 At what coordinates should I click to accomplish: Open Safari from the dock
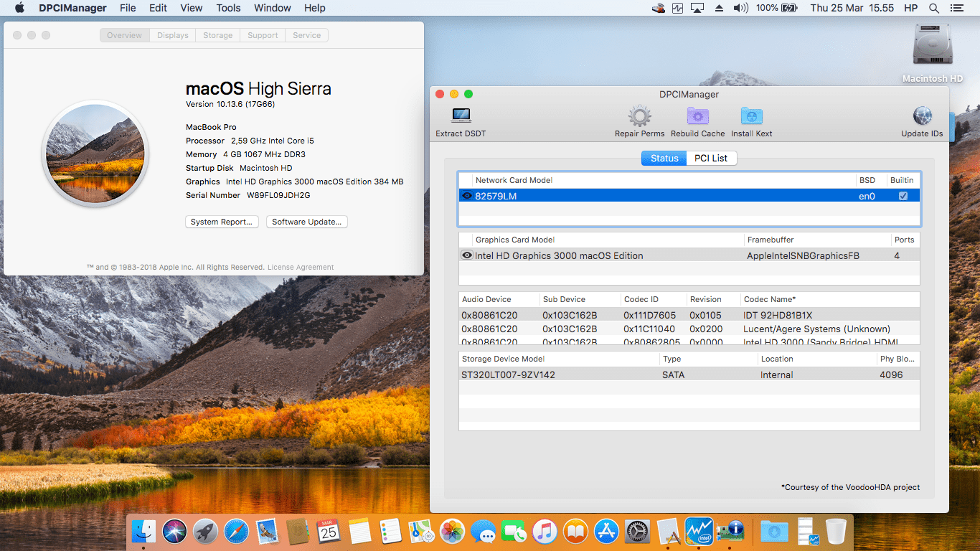236,532
